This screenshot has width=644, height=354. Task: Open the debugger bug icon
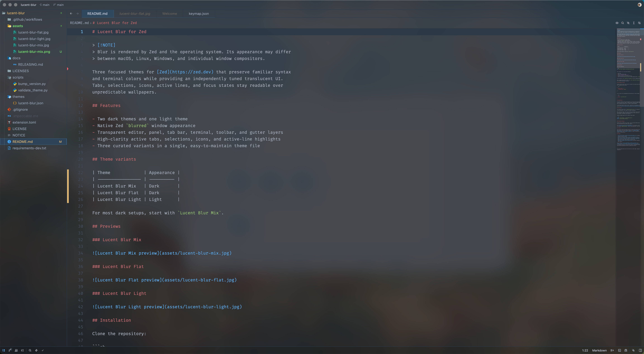626,350
